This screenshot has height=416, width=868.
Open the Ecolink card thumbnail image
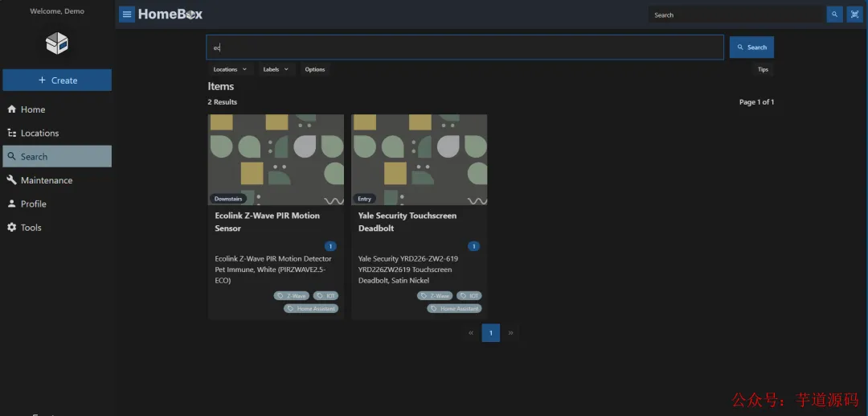click(x=276, y=159)
